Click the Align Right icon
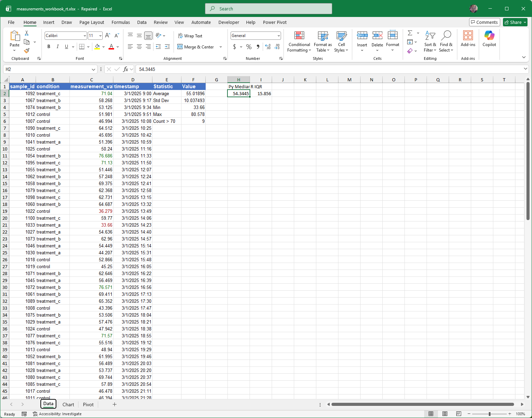 point(148,47)
